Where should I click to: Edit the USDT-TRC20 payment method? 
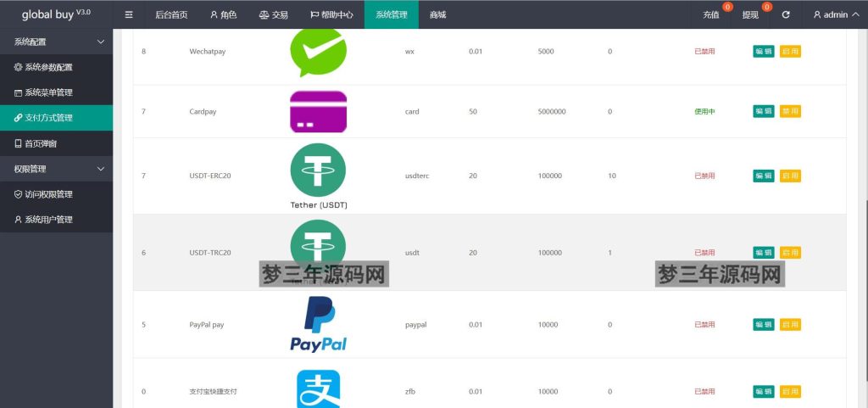[764, 253]
